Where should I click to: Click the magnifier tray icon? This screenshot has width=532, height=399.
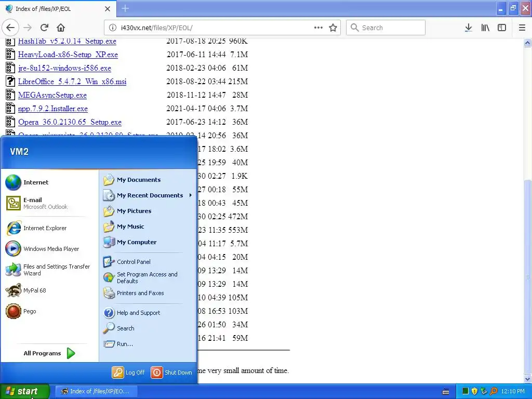494,391
